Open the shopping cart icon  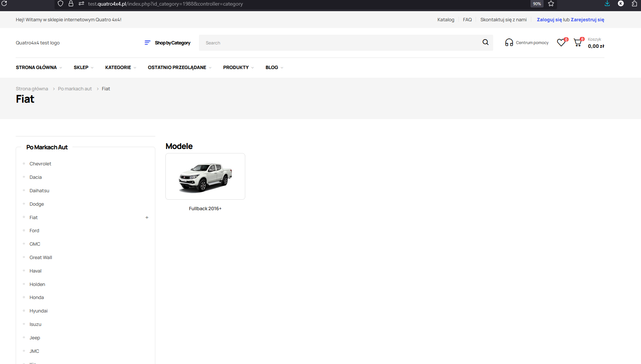[578, 43]
